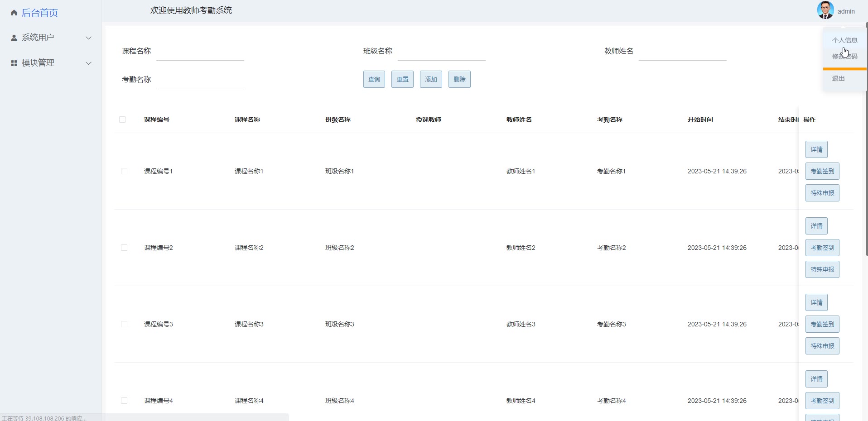
Task: Click 特殊申报 for the 课程编号1 row
Action: [823, 193]
